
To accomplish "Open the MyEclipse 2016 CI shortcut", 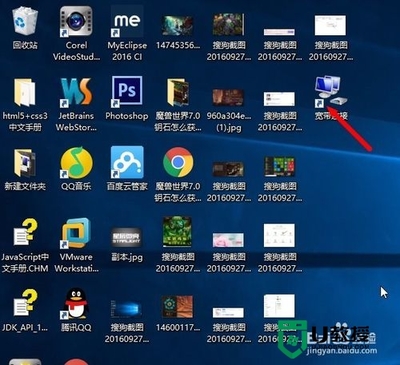I will pyautogui.click(x=127, y=22).
